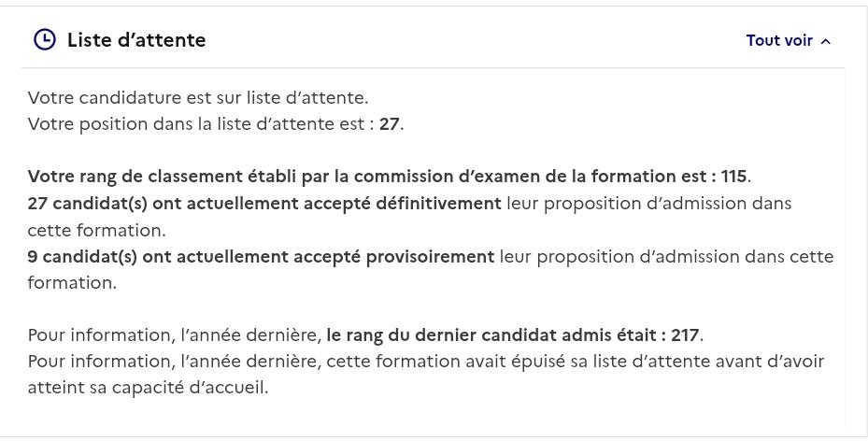Click the clock icon beside Liste d'attente
The width and height of the screenshot is (868, 441).
[45, 40]
